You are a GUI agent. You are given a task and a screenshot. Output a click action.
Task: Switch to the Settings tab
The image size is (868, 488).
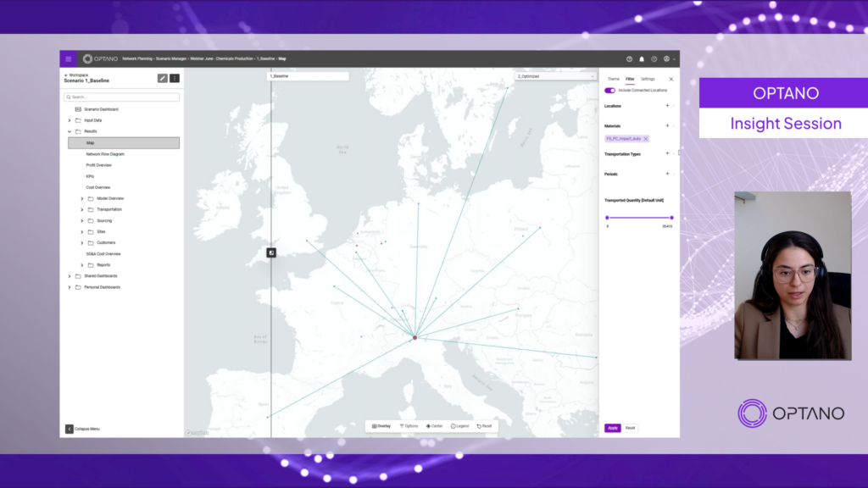(x=648, y=79)
